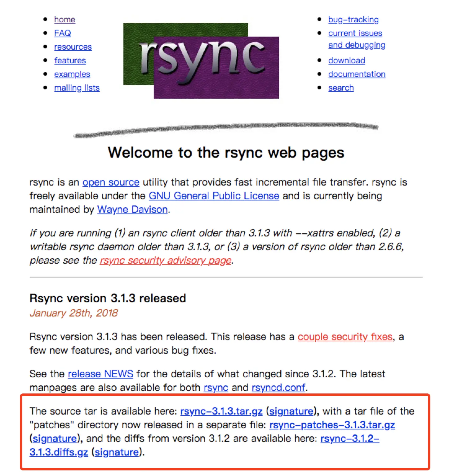Image resolution: width=462 pixels, height=476 pixels.
Task: Click heading 'Welcome to the rsync web pages'
Action: pyautogui.click(x=226, y=152)
